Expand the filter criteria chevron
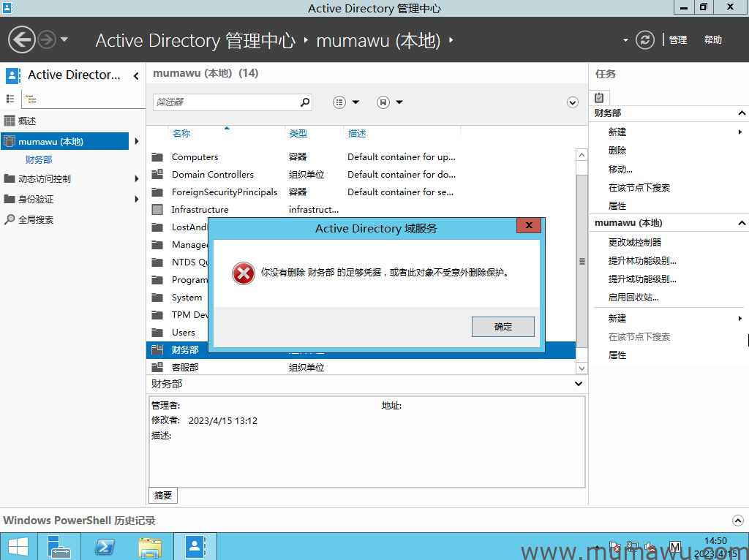749x560 pixels. tap(573, 102)
